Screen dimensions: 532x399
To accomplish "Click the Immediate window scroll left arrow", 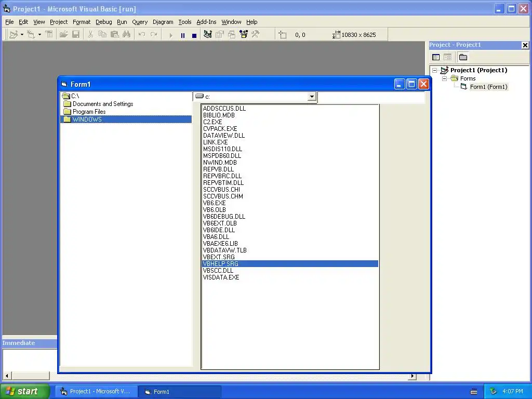I will [x=7, y=376].
